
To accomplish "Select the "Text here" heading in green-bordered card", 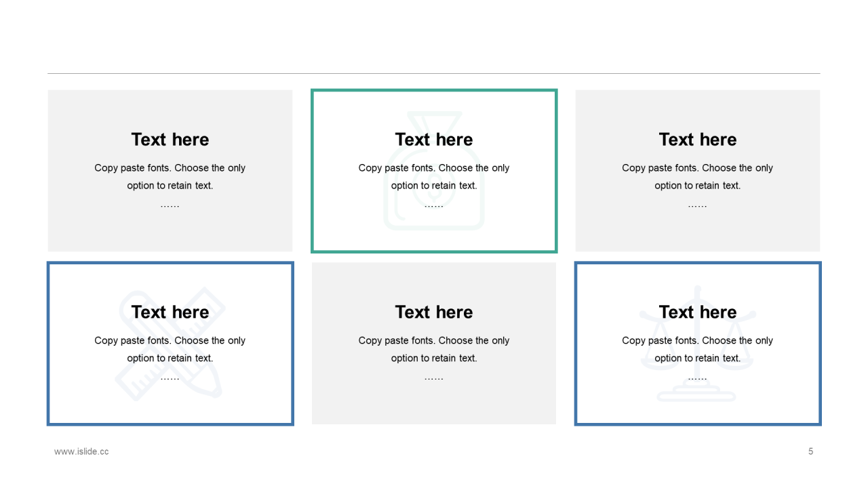I will [434, 140].
